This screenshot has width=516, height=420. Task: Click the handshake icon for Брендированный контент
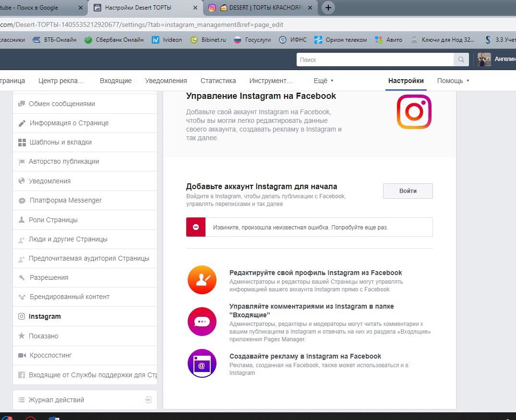tap(22, 297)
